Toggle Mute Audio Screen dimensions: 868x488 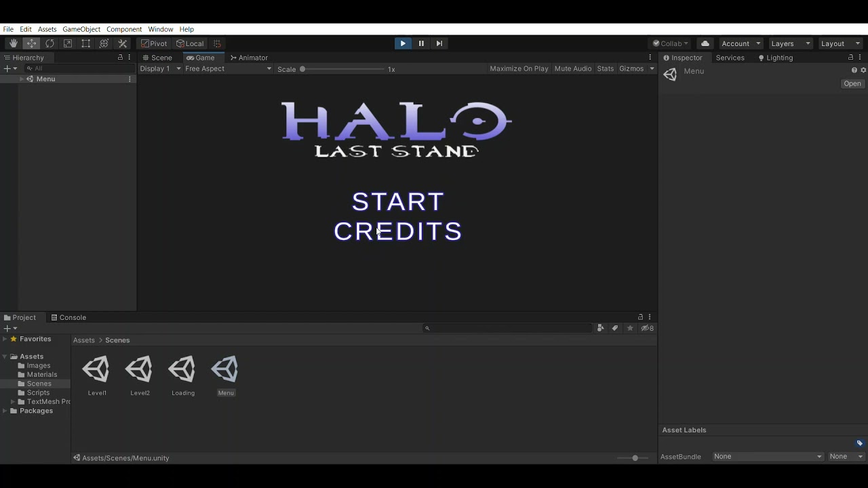(573, 69)
